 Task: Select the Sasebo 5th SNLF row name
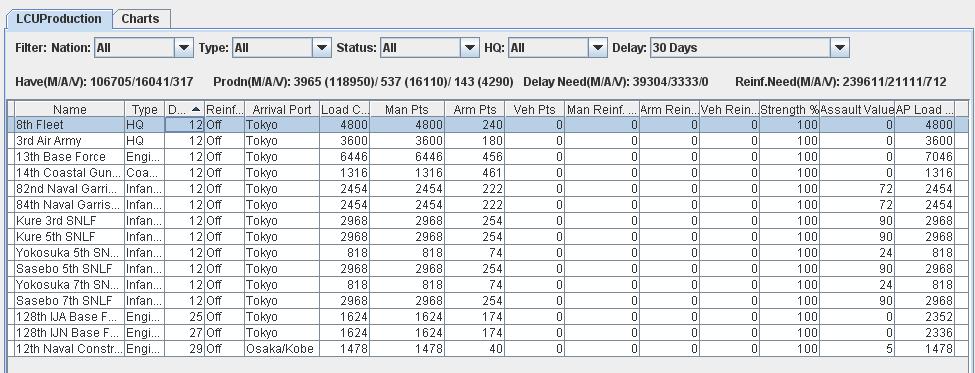click(70, 269)
